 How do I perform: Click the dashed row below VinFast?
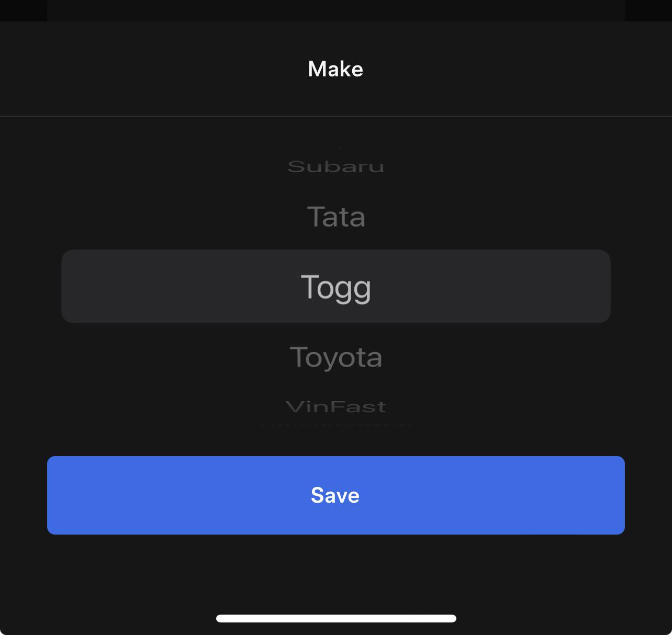[336, 424]
